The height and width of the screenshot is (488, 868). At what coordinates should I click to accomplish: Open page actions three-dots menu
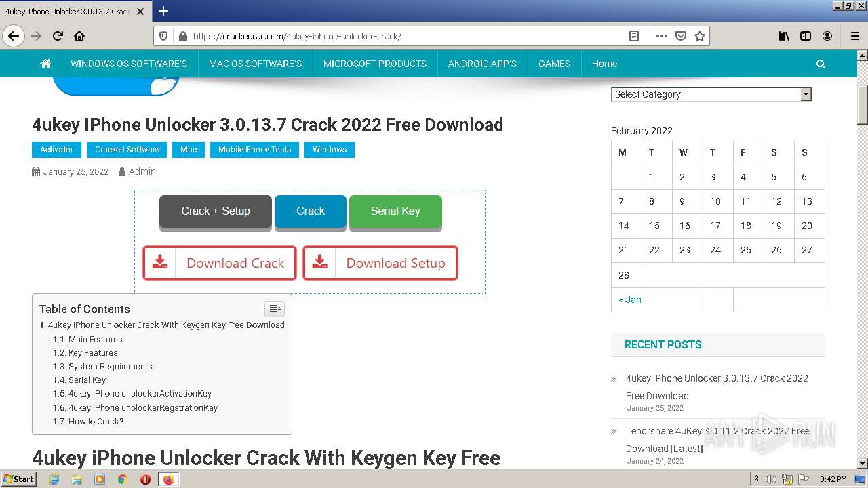662,36
